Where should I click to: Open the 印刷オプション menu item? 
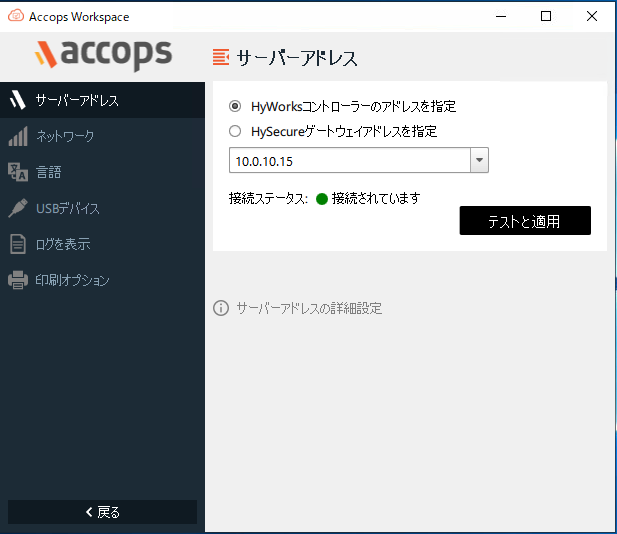tap(102, 280)
